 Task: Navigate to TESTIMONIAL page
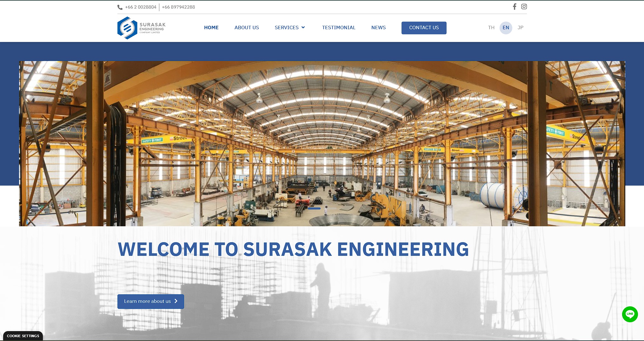(339, 28)
